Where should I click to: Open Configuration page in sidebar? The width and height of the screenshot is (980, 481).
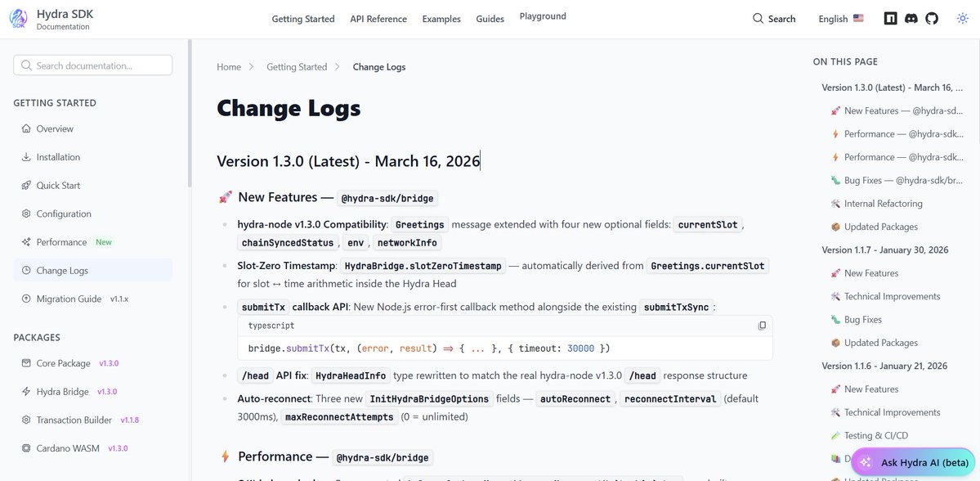click(x=92, y=214)
